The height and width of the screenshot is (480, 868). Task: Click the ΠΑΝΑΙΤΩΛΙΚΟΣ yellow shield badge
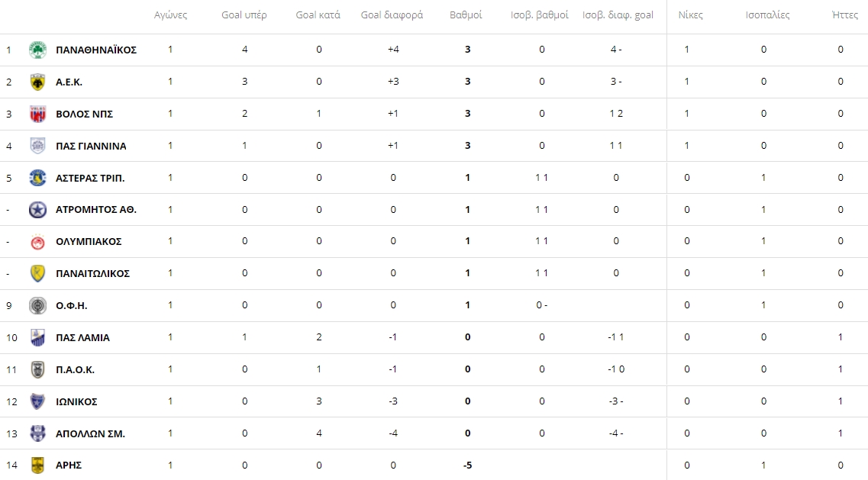tap(37, 273)
